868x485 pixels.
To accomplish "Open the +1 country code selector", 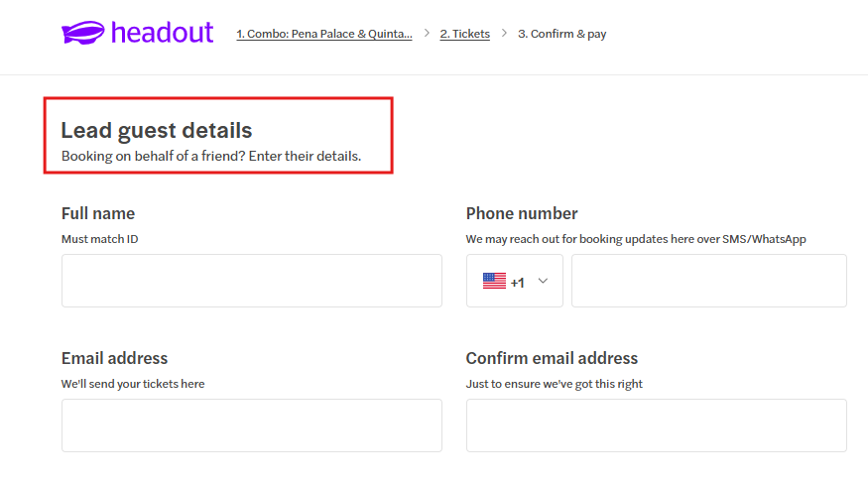I will 517,282.
